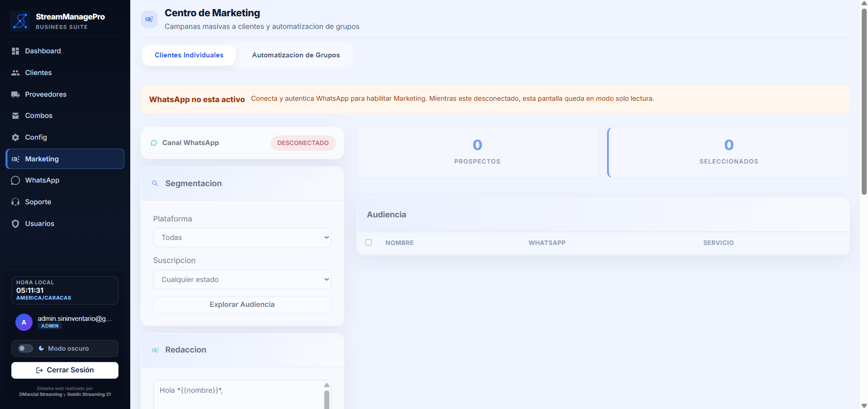Click the Explorar Audiencia button
The width and height of the screenshot is (868, 409).
(242, 305)
